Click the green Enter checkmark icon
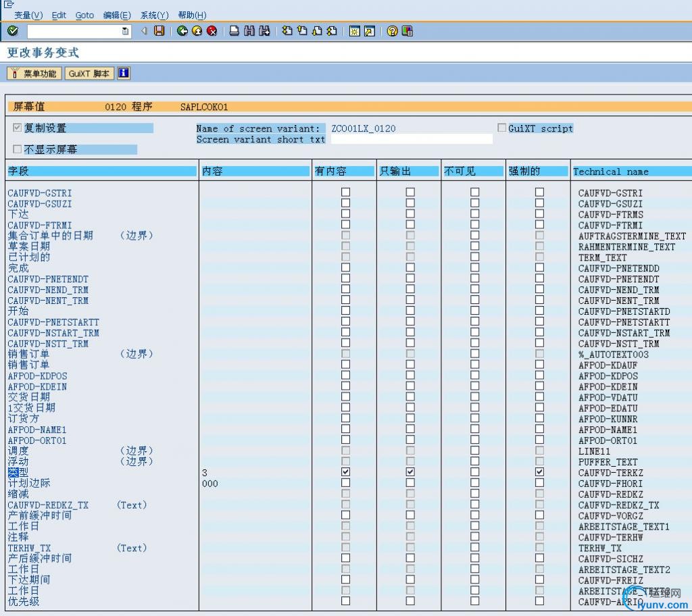Image resolution: width=692 pixels, height=616 pixels. click(x=13, y=30)
